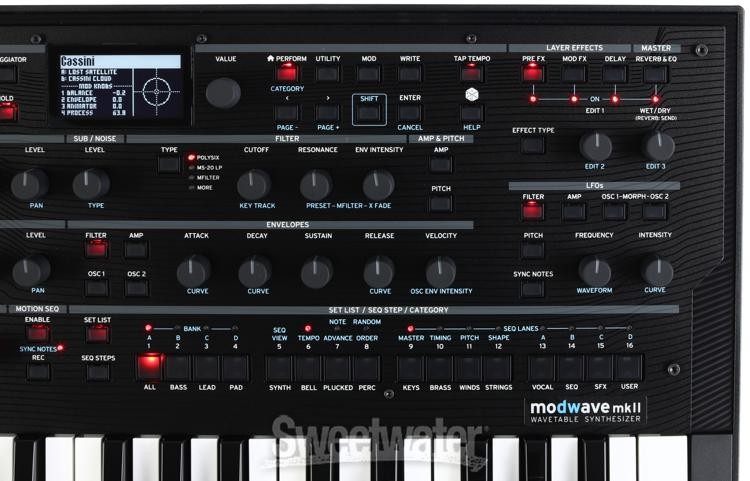Push the MOD button

tap(369, 74)
